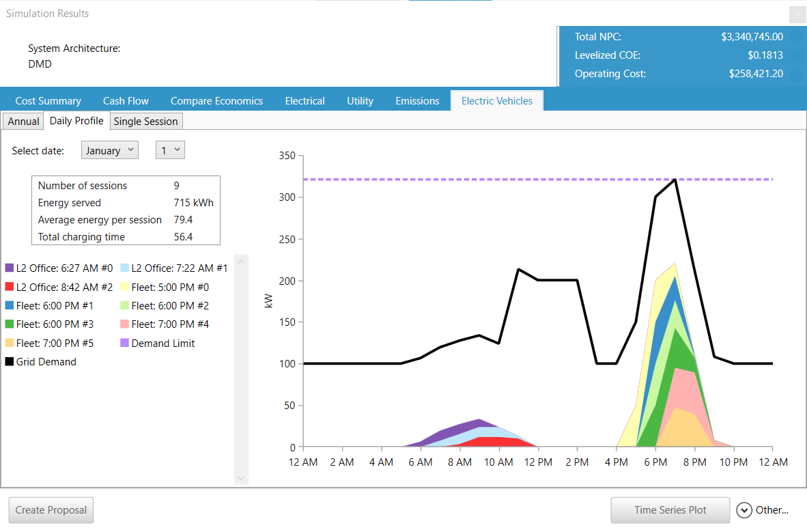The width and height of the screenshot is (807, 532).
Task: Click the info icon beside Levelized COE
Action: coord(796,55)
